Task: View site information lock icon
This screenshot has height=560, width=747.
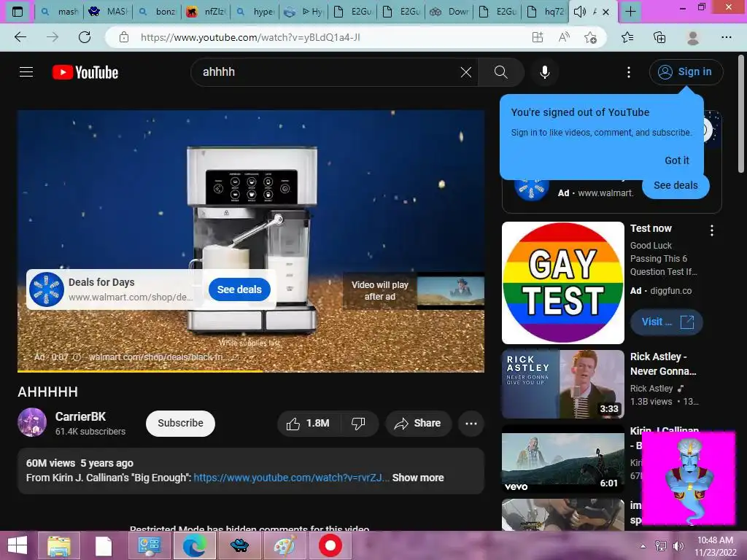Action: (x=124, y=37)
